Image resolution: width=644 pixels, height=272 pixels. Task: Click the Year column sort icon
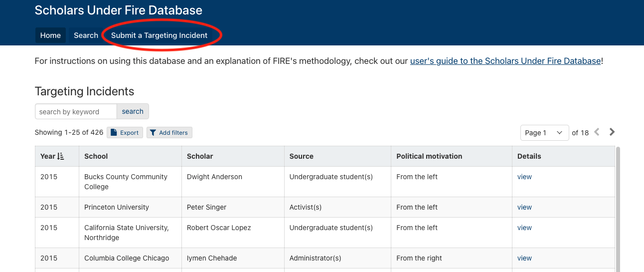[61, 156]
